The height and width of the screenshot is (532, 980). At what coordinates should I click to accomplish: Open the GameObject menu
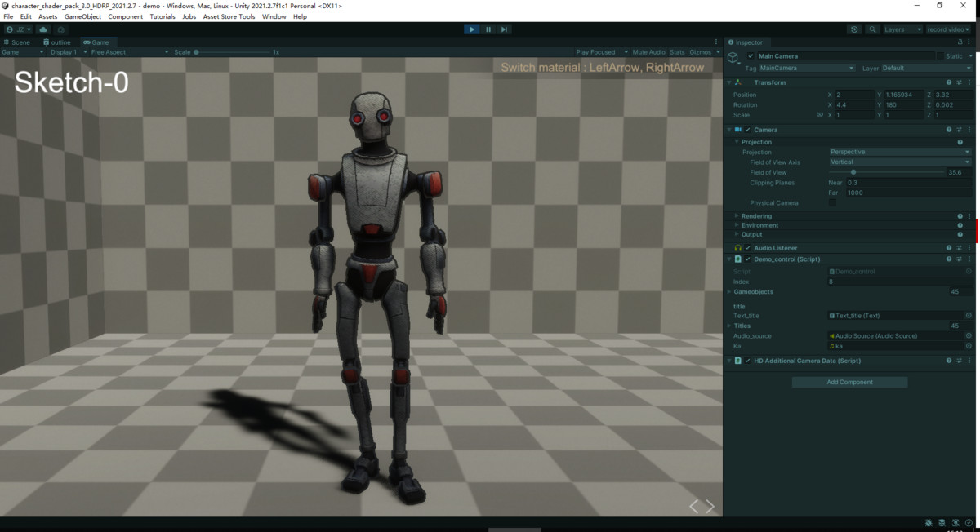[x=84, y=16]
